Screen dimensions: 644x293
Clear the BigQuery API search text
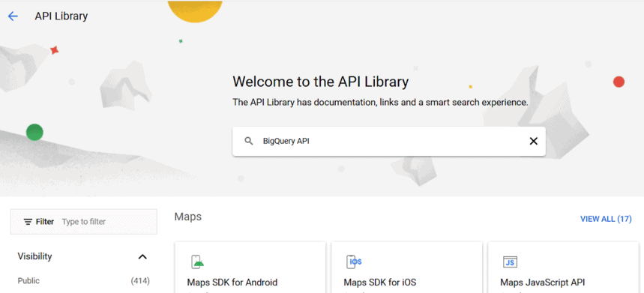533,141
